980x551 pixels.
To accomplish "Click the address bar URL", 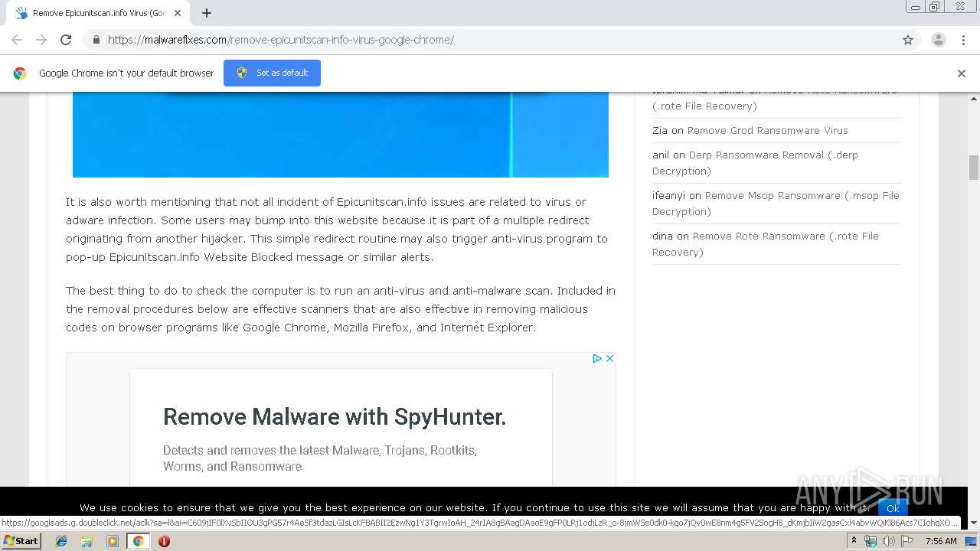I will 281,40.
